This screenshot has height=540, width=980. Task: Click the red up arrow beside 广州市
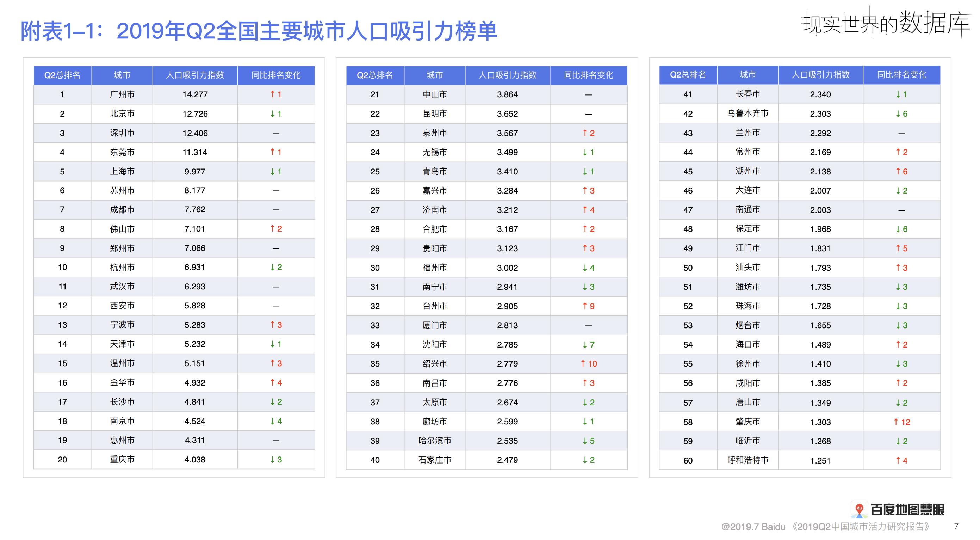tap(276, 95)
